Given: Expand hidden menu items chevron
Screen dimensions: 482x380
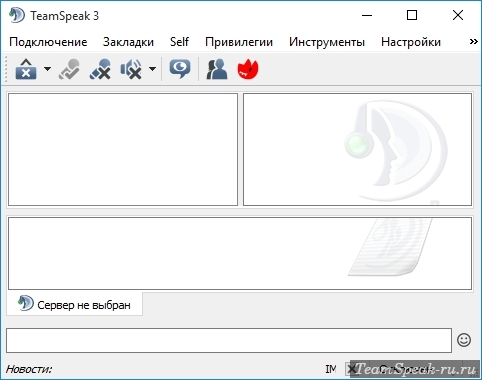Looking at the screenshot, I should tap(473, 42).
